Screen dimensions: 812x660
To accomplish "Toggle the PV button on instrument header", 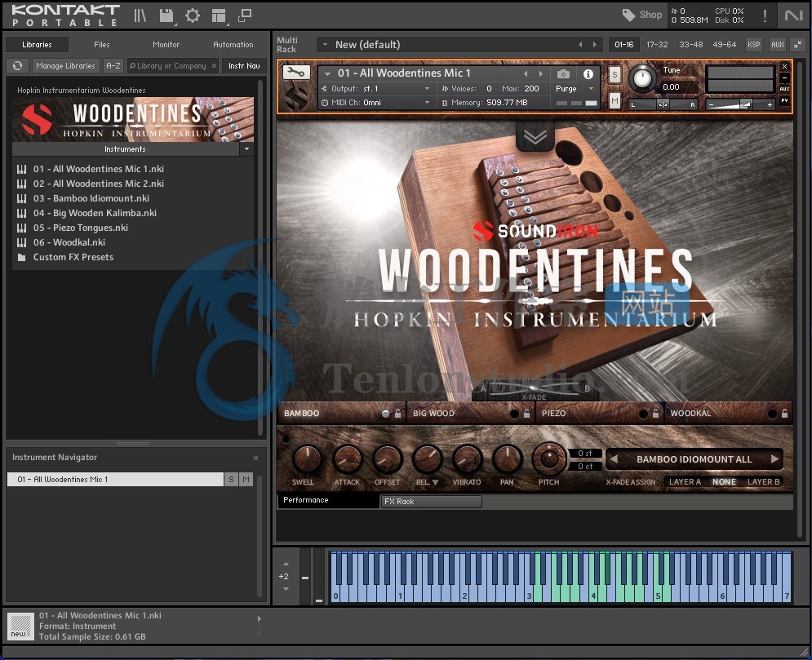I will coord(784,100).
